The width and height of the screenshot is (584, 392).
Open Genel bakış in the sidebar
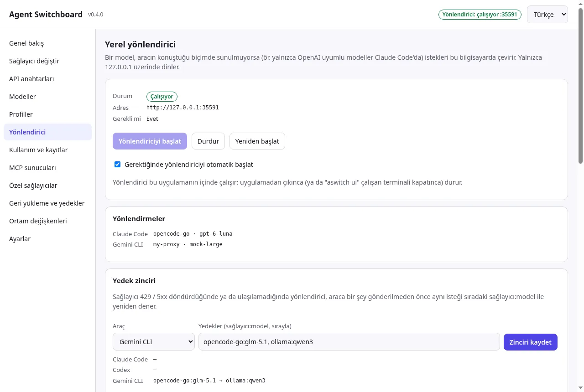pyautogui.click(x=47, y=43)
